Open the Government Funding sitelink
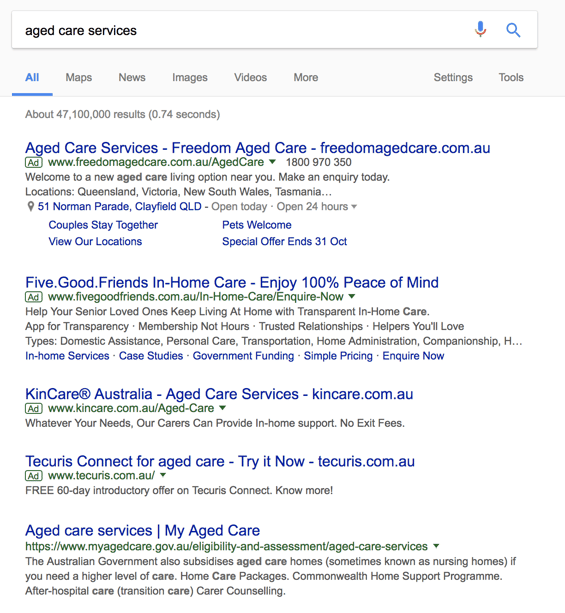The height and width of the screenshot is (613, 565). [x=243, y=356]
